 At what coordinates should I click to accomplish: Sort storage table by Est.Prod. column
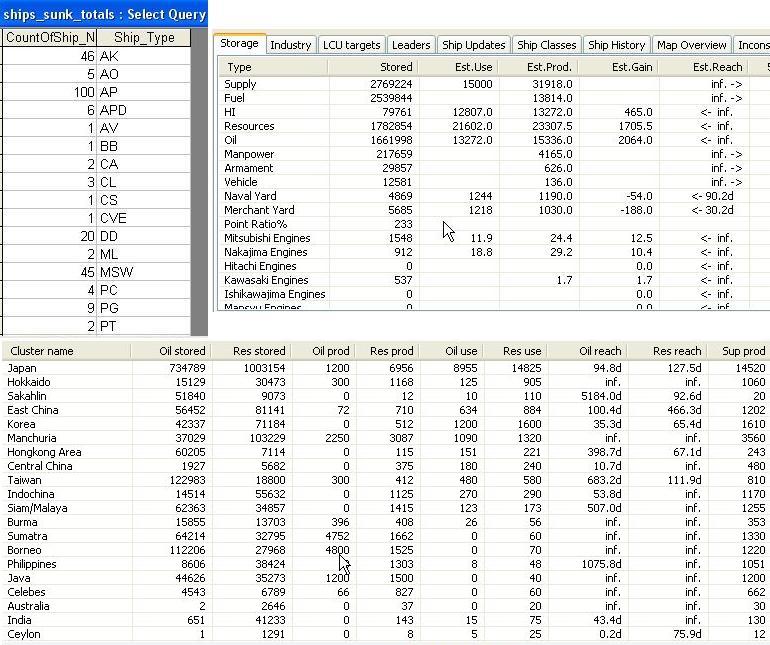point(537,67)
